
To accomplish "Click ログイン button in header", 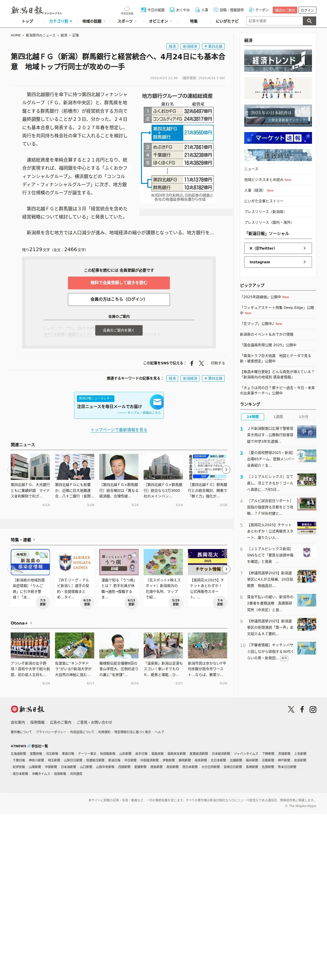I will 307,10.
